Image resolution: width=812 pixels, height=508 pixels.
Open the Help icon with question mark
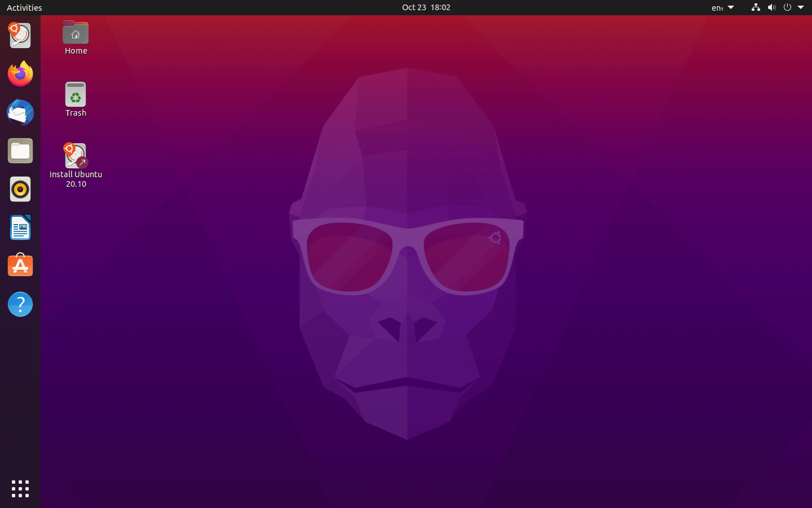point(20,304)
